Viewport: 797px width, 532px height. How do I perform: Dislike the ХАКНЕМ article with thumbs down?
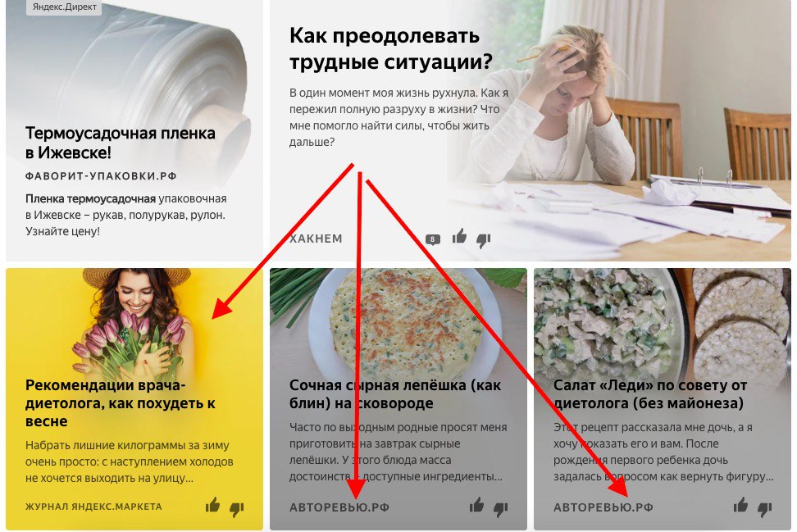point(484,240)
